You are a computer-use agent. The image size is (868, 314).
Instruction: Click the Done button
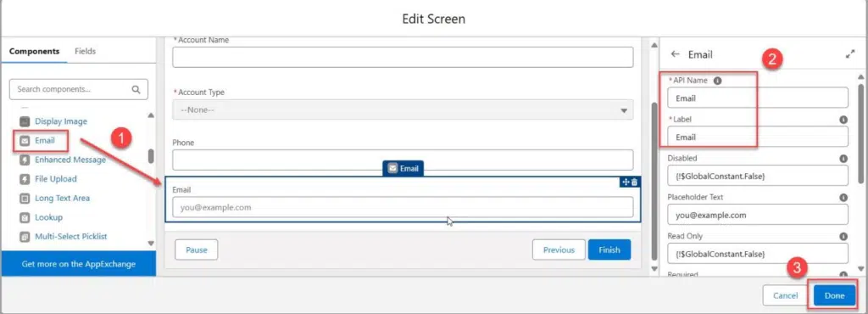coord(834,295)
